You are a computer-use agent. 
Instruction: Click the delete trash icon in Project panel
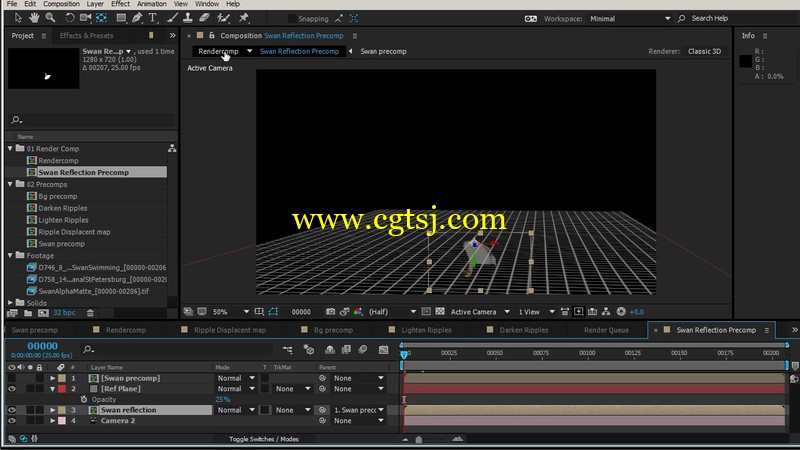90,313
